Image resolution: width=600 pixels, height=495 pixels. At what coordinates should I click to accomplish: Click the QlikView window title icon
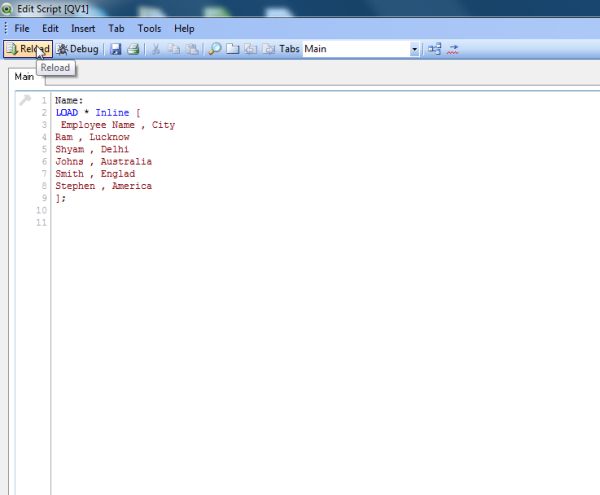[x=7, y=9]
